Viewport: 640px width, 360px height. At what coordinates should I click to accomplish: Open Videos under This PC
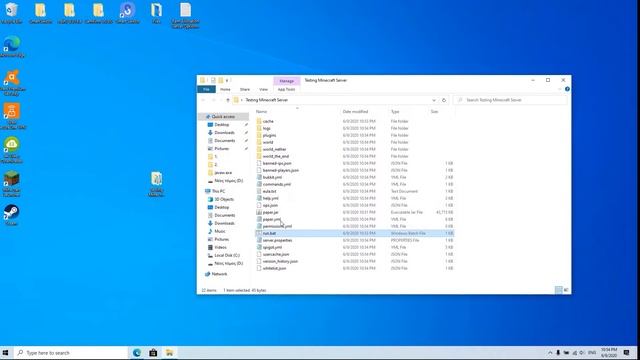pyautogui.click(x=220, y=247)
